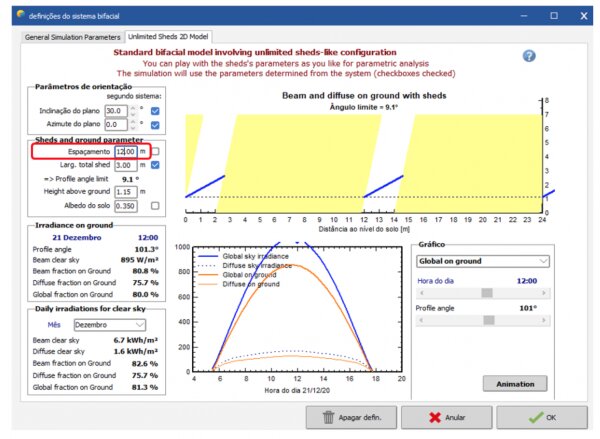The width and height of the screenshot is (600, 439).
Task: Toggle the Inclinação do plano checkbox
Action: point(155,110)
